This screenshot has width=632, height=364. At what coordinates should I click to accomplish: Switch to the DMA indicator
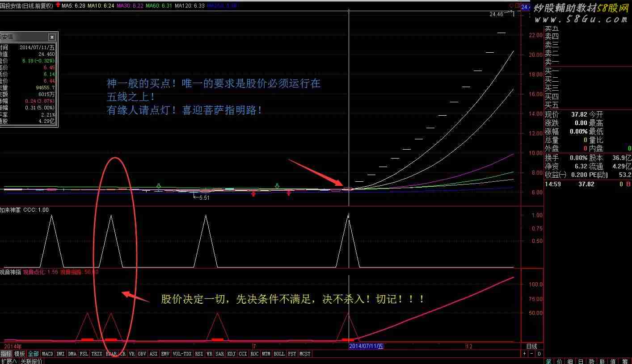coord(72,354)
